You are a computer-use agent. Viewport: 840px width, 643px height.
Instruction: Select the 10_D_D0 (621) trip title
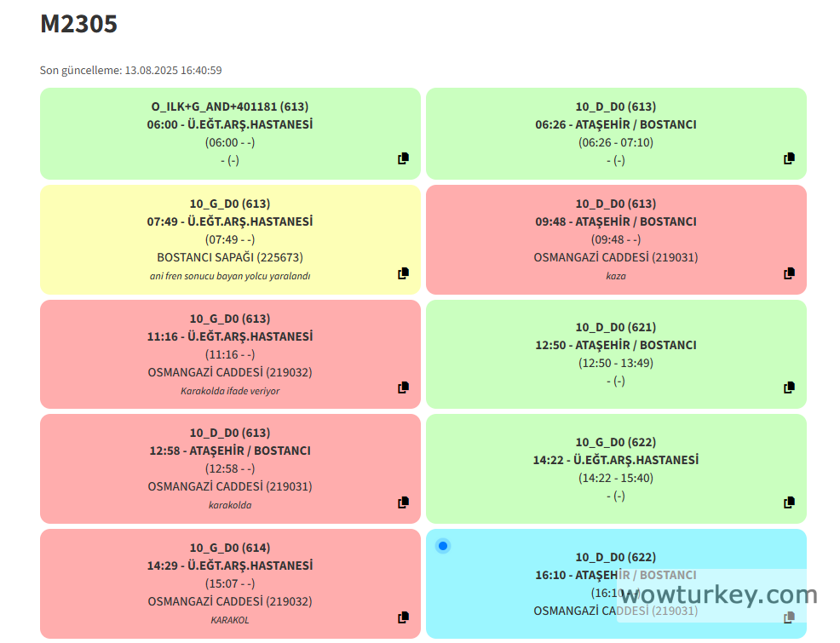point(616,327)
